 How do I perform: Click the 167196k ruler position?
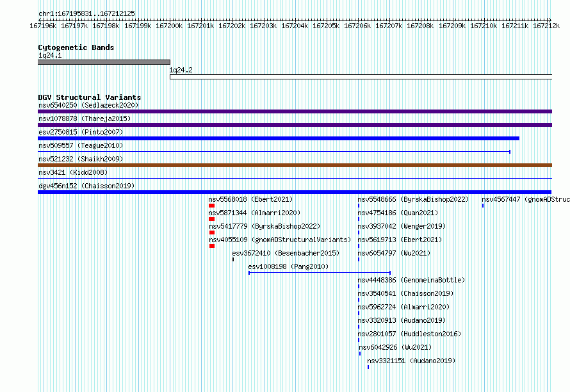click(43, 26)
